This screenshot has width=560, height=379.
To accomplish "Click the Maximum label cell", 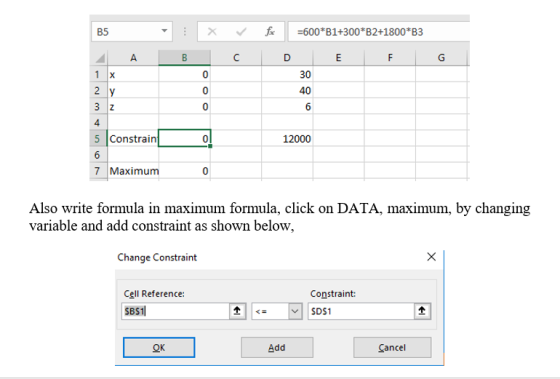I will click(133, 171).
